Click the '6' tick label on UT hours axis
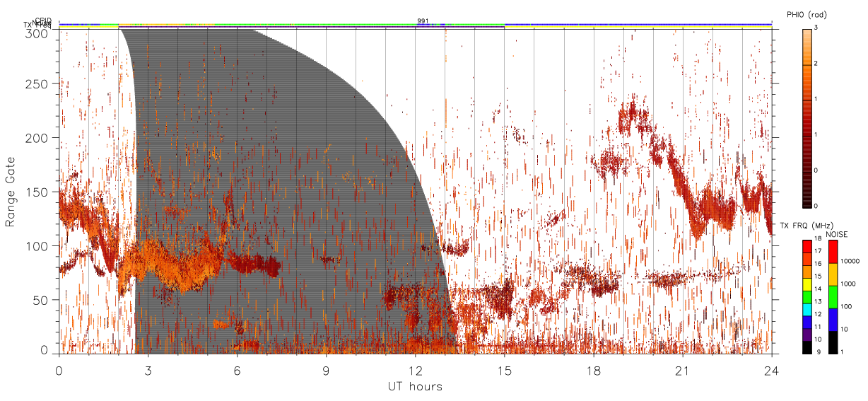The height and width of the screenshot is (401, 868). coord(237,370)
